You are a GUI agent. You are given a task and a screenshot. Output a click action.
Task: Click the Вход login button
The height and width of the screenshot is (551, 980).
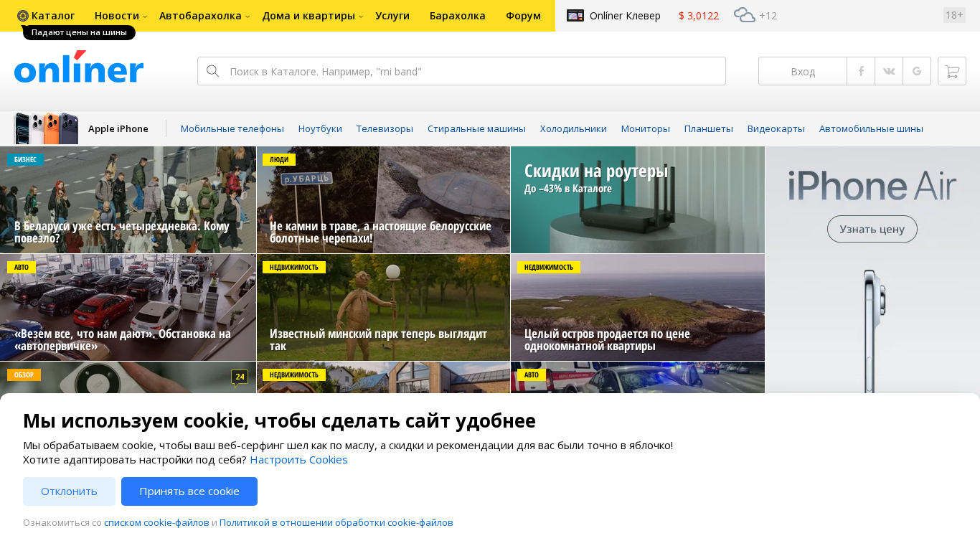pyautogui.click(x=803, y=71)
